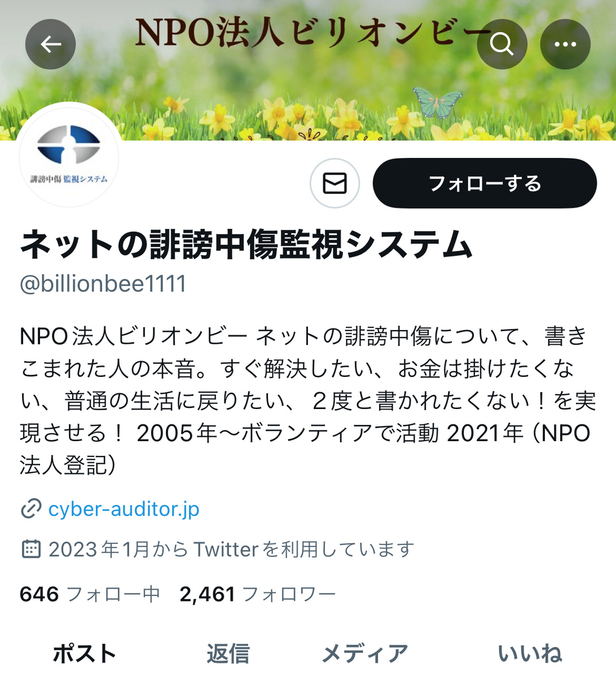View the 646 フォロー中 list
Image resolution: width=616 pixels, height=677 pixels.
[x=90, y=594]
